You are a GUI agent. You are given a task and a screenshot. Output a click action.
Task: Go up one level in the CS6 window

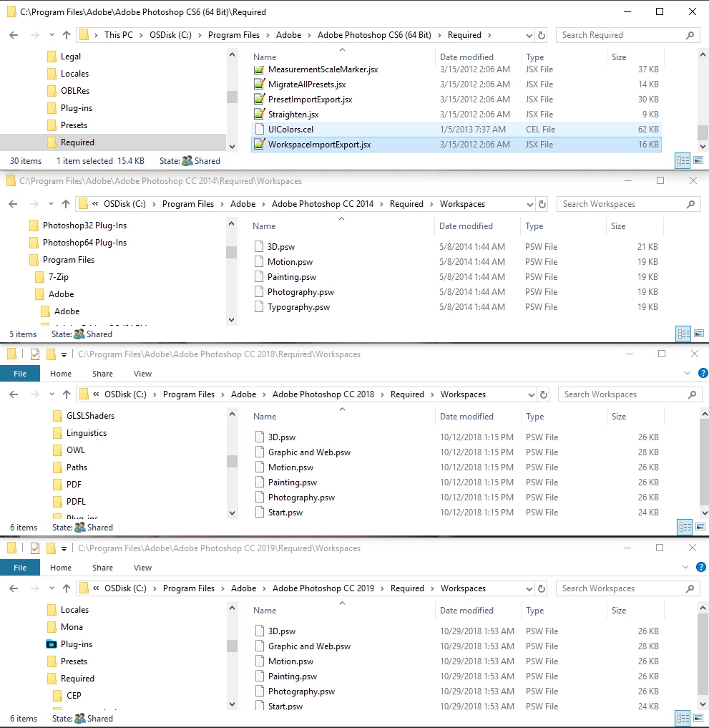pyautogui.click(x=67, y=35)
